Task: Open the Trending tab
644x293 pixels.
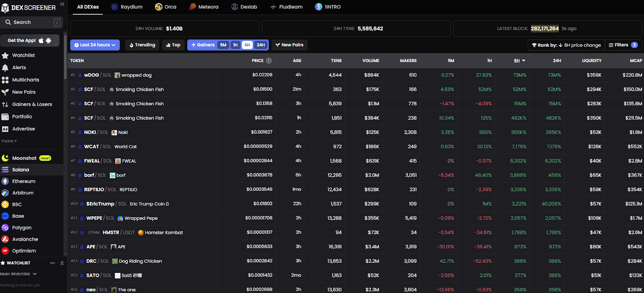Action: point(142,45)
